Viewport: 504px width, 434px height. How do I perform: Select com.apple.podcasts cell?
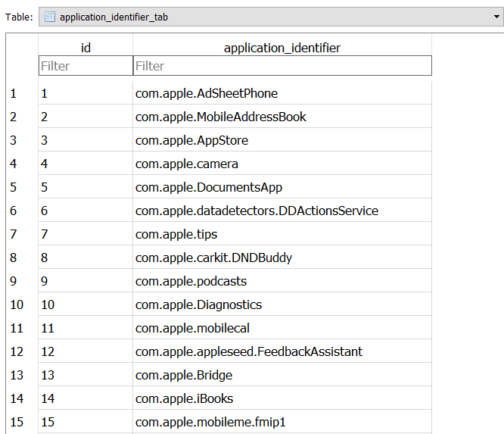click(x=282, y=281)
